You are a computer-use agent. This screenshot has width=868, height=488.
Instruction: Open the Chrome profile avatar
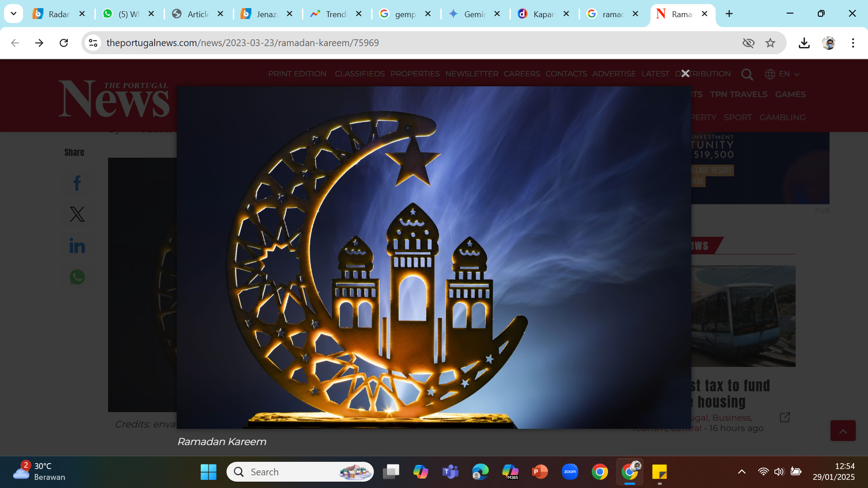tap(829, 43)
